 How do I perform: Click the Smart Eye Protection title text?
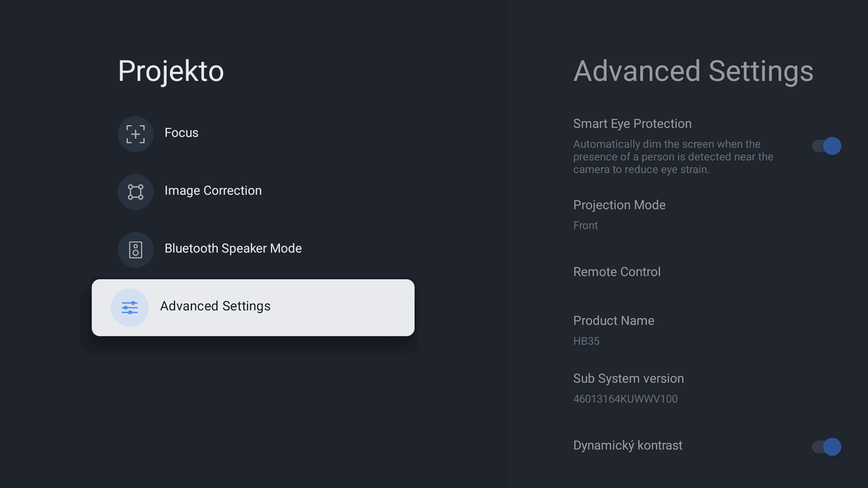click(x=632, y=124)
